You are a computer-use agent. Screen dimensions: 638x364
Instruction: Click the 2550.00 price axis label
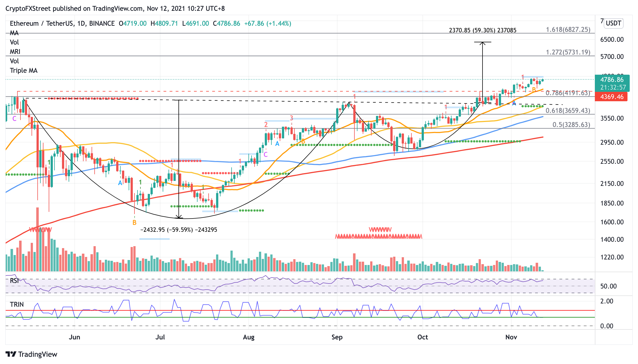point(612,162)
